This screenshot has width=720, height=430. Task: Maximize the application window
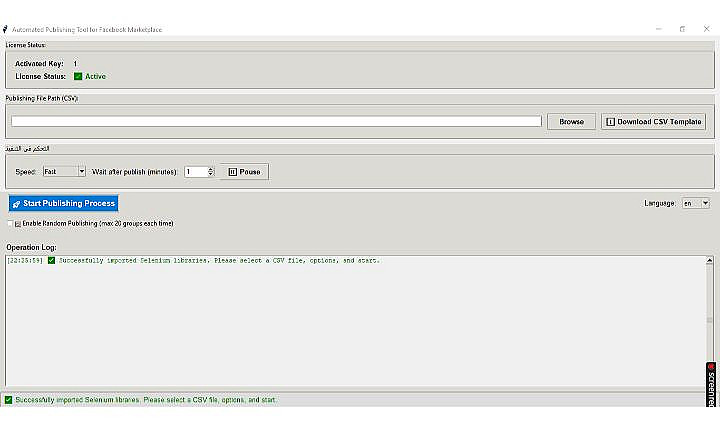point(682,29)
